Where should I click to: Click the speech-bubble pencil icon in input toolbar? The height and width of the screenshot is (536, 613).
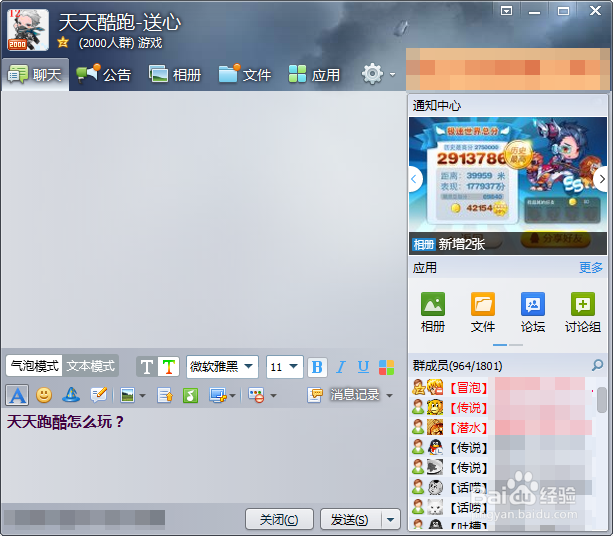(98, 395)
